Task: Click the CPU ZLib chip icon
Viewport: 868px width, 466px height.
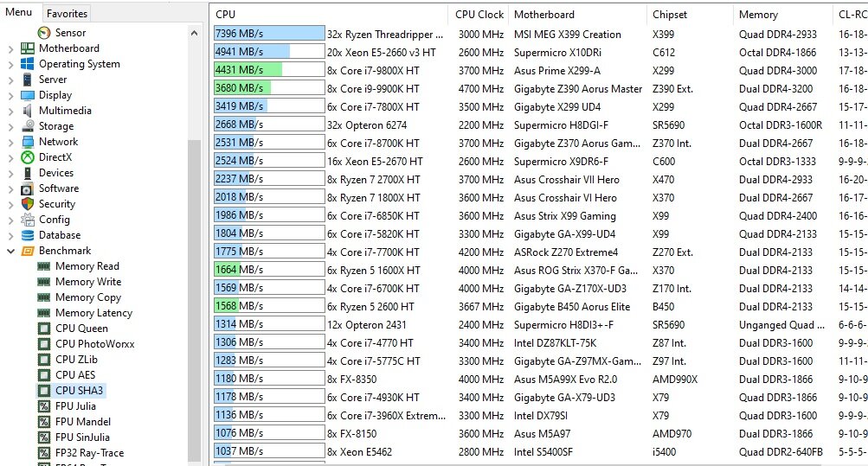Action: point(44,360)
